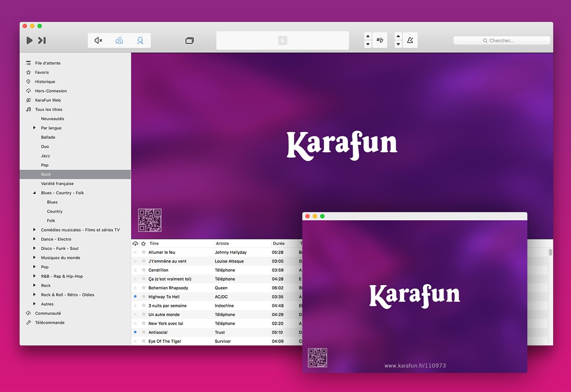Toggle favorite star for Bohemian Rhapsody
This screenshot has height=392, width=571.
point(144,288)
